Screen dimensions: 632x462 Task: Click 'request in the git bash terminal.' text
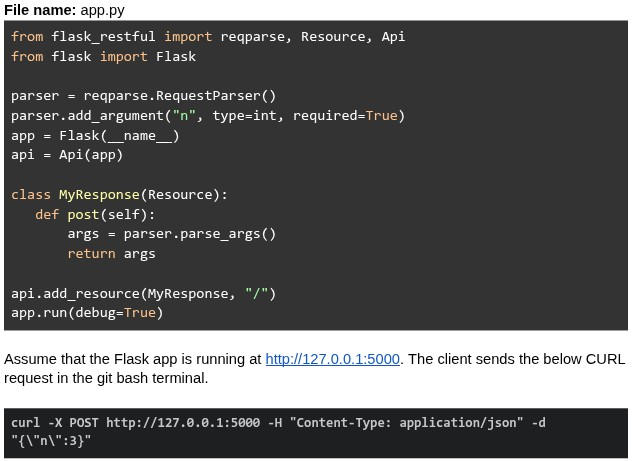click(x=106, y=378)
